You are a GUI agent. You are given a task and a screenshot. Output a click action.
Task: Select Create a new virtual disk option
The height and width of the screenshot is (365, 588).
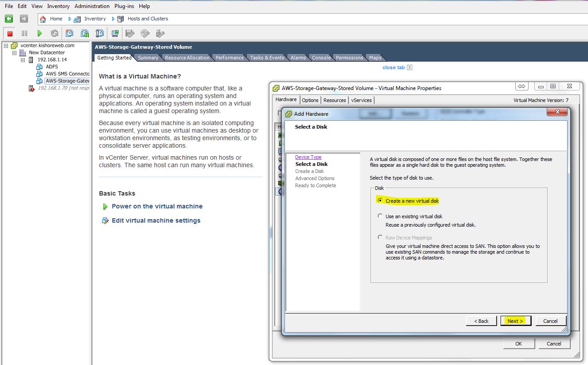tap(380, 200)
